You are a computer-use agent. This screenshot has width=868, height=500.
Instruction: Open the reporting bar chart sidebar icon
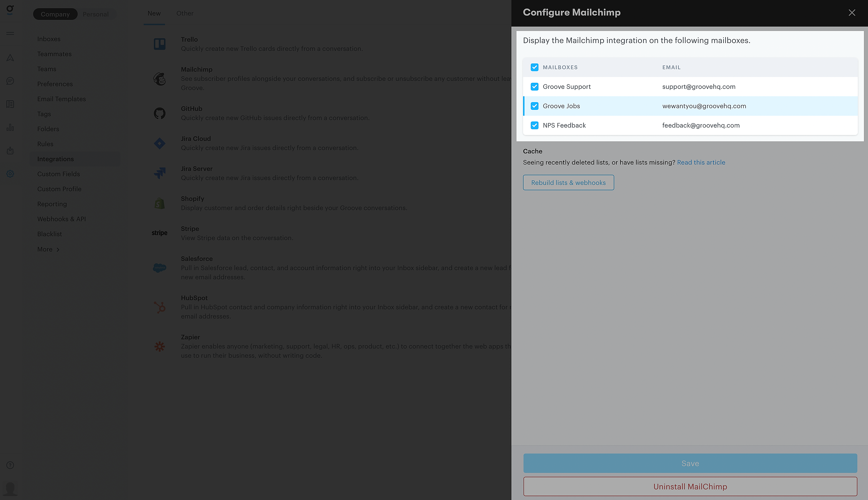click(x=10, y=128)
